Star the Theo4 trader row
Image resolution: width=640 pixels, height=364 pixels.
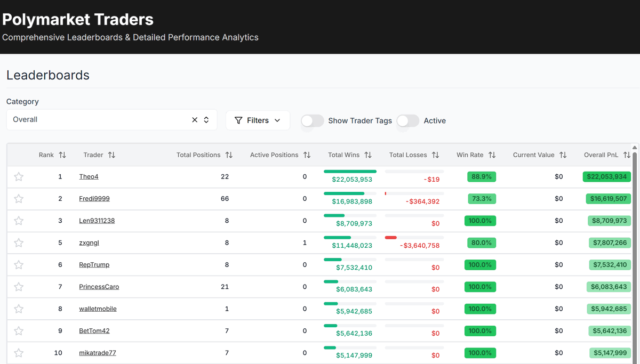[19, 177]
